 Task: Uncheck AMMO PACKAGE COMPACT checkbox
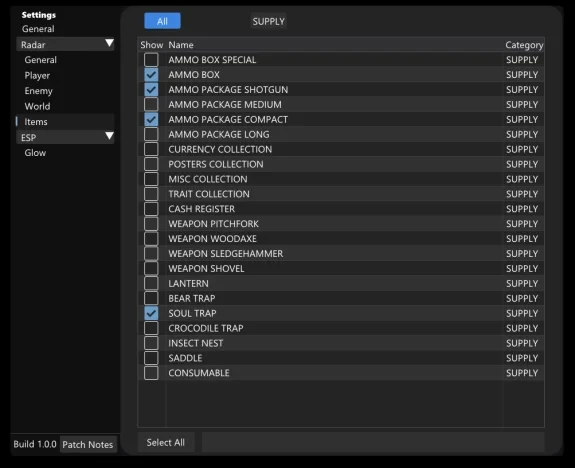click(x=151, y=120)
